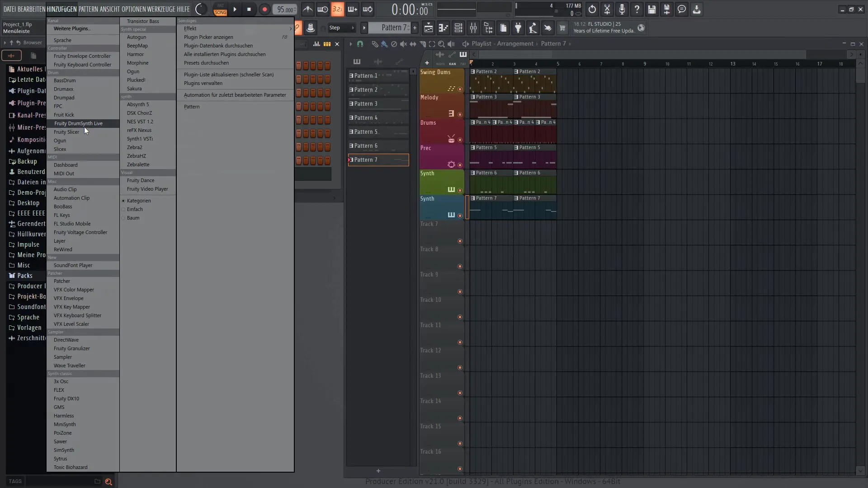
Task: Click the Pattern 7 label button
Action: (379, 159)
